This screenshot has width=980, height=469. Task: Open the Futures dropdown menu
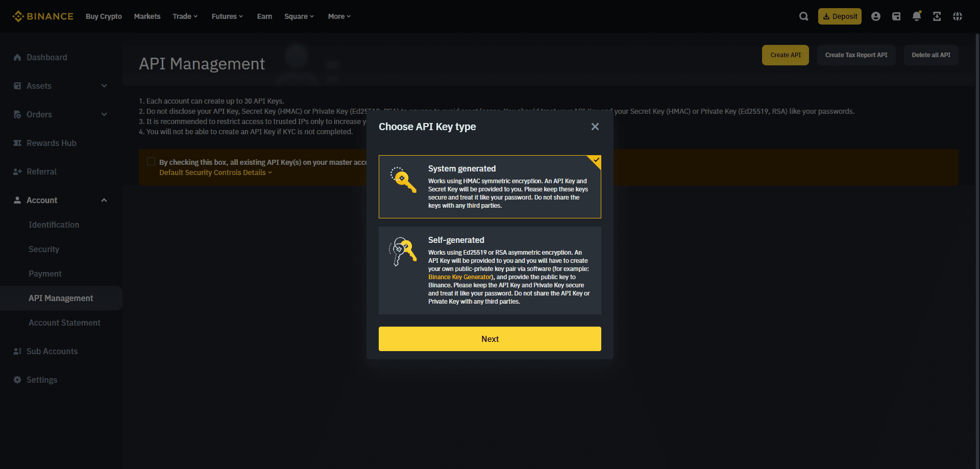tap(227, 16)
